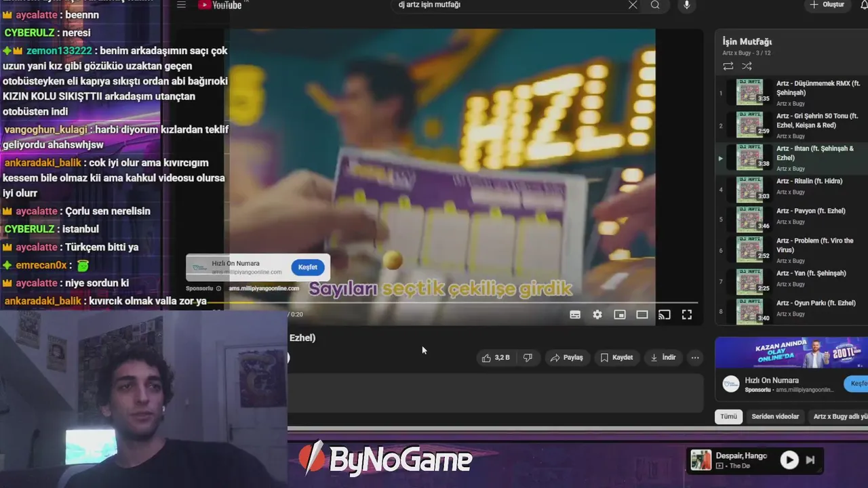The width and height of the screenshot is (868, 488).
Task: Like the video with 3,2 B
Action: tap(496, 358)
